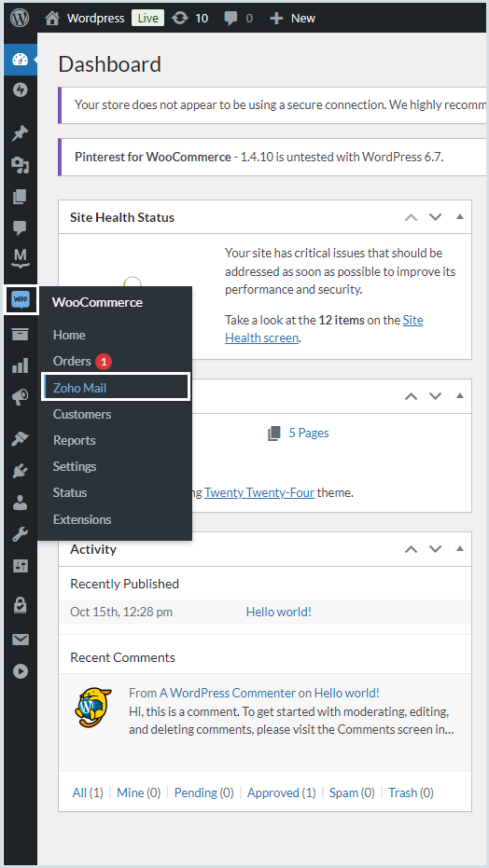489x868 pixels.
Task: Open Settings in the WooCommerce submenu
Action: point(75,466)
